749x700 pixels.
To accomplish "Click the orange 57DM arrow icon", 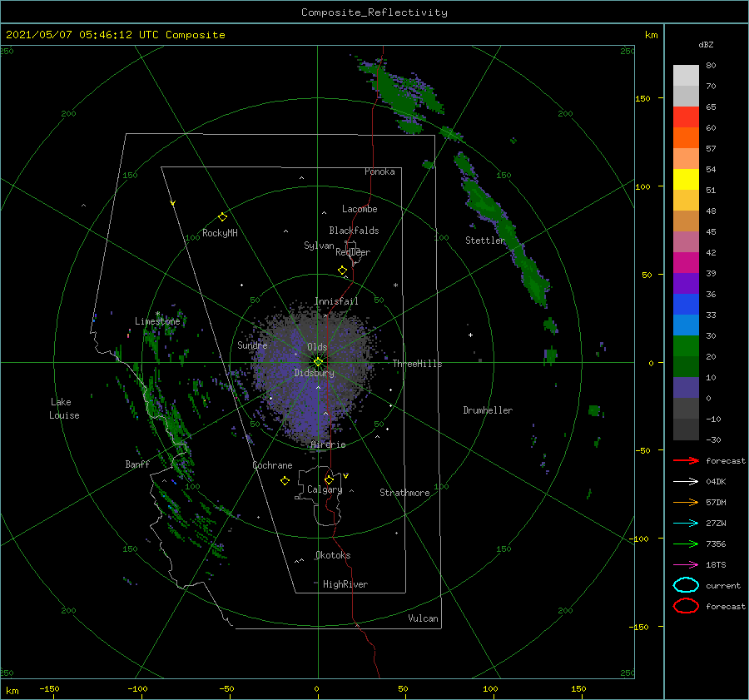I will tap(686, 502).
